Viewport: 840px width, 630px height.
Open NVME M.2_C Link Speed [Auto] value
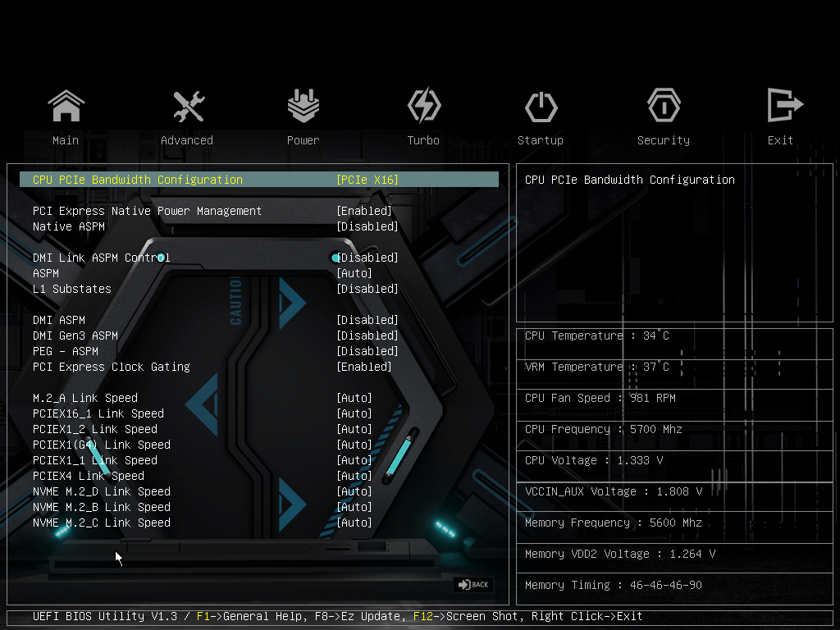[x=354, y=523]
